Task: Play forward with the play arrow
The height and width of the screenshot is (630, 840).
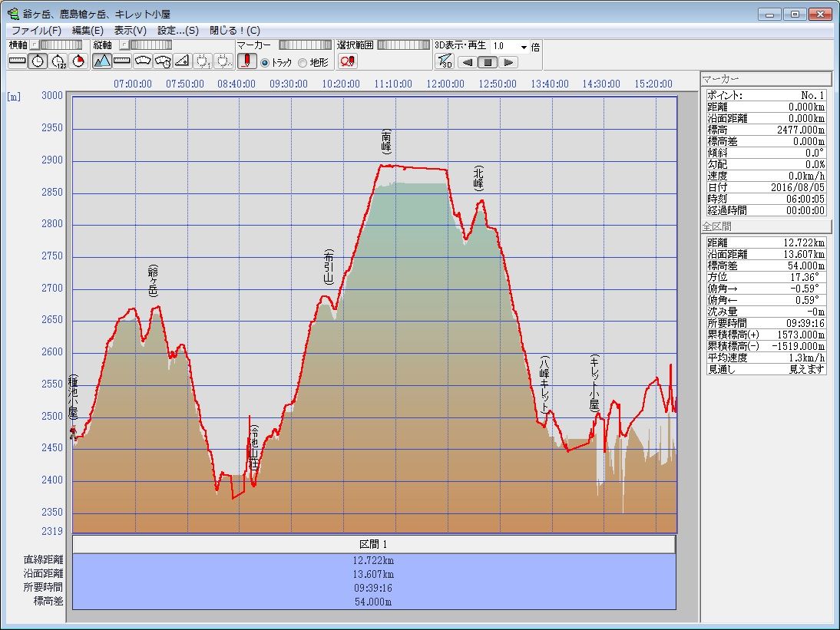Action: coord(508,62)
